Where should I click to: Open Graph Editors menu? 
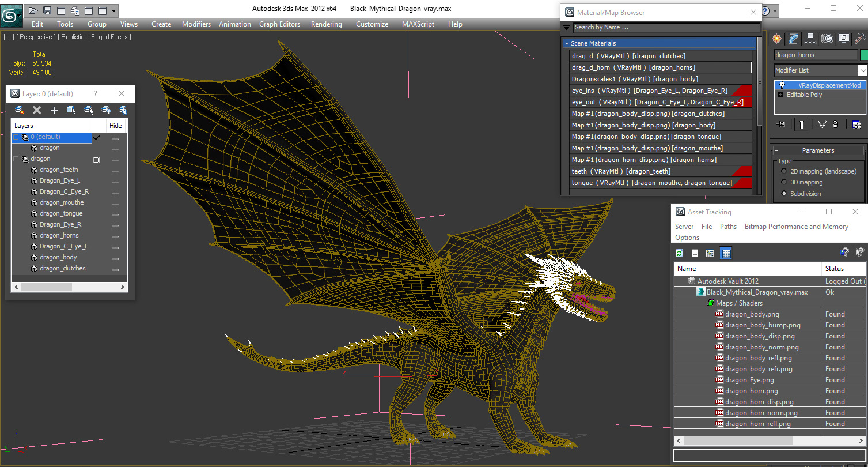tap(279, 24)
